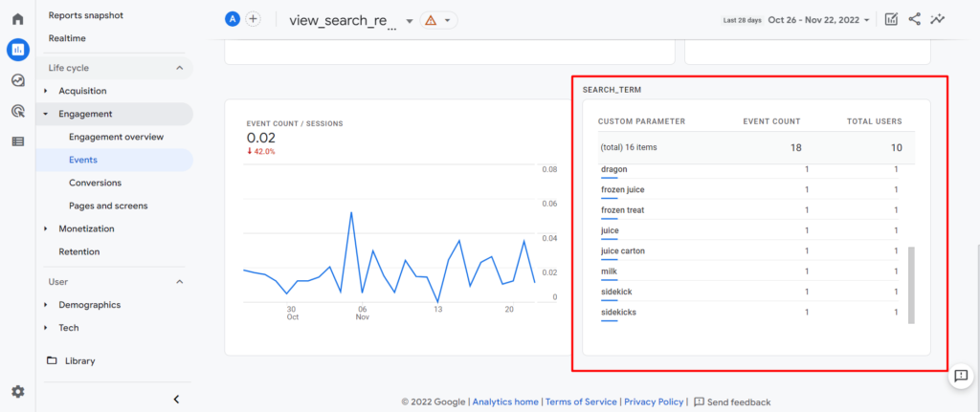980x412 pixels.
Task: Expand the Demographics tree item
Action: [x=46, y=305]
